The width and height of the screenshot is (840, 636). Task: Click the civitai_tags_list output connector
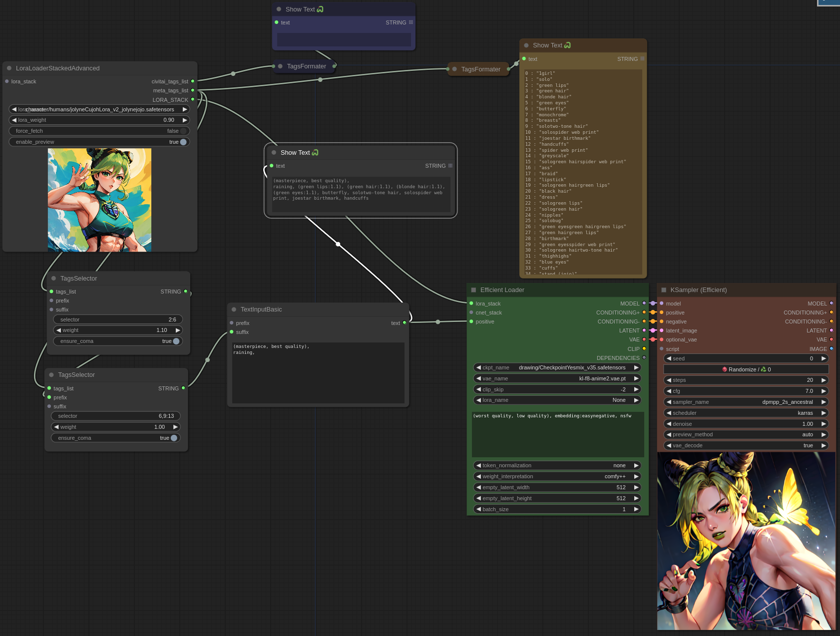[193, 81]
